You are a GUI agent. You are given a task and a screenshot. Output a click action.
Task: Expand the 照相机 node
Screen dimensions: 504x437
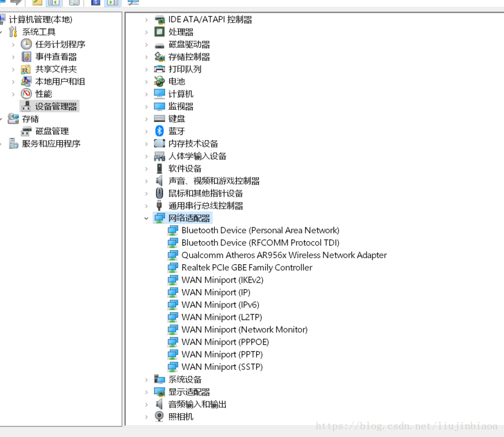point(146,417)
